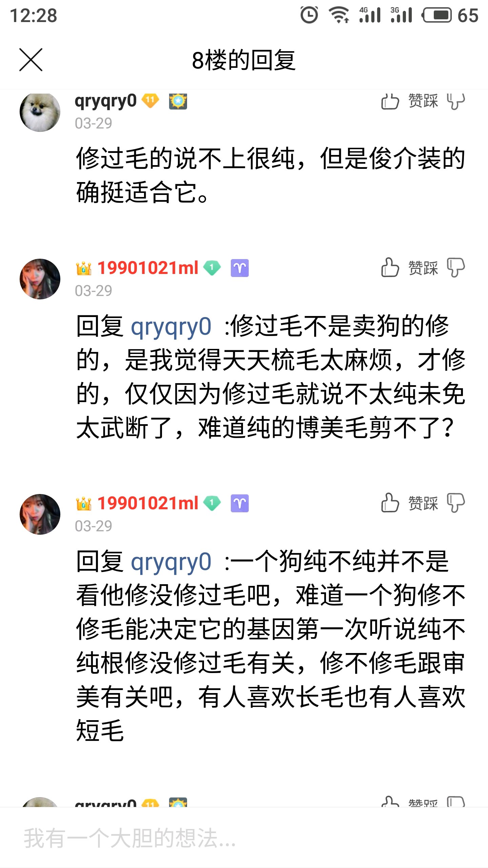Like qryqry0's first comment with thumbs up
Screen dimensions: 488x868
(x=390, y=101)
